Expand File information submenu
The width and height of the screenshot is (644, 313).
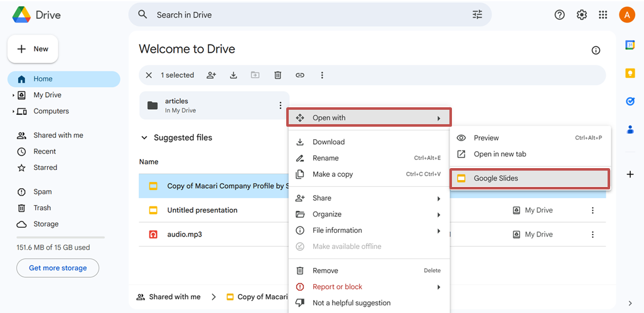[x=369, y=230]
